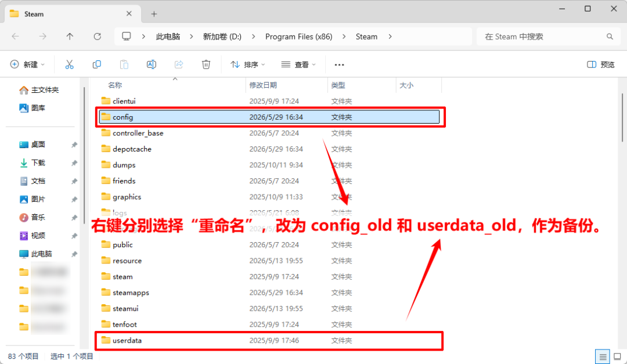
Task: Switch to large icons view in status bar
Action: (617, 356)
